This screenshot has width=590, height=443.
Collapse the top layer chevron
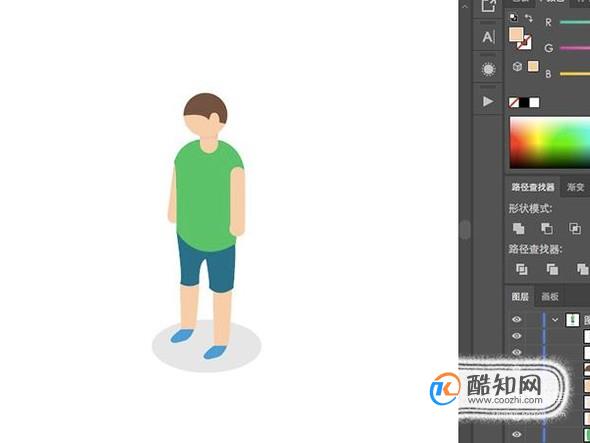(555, 320)
